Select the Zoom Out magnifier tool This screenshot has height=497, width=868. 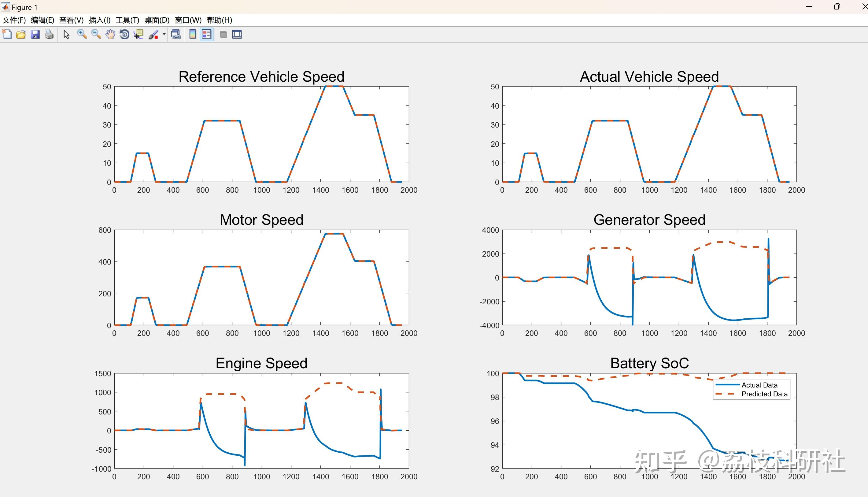coord(96,35)
